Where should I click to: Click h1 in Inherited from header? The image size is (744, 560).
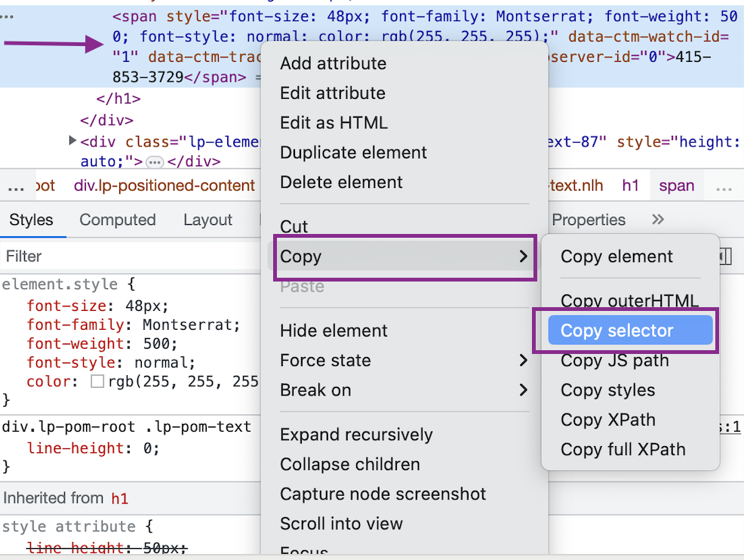pos(119,498)
